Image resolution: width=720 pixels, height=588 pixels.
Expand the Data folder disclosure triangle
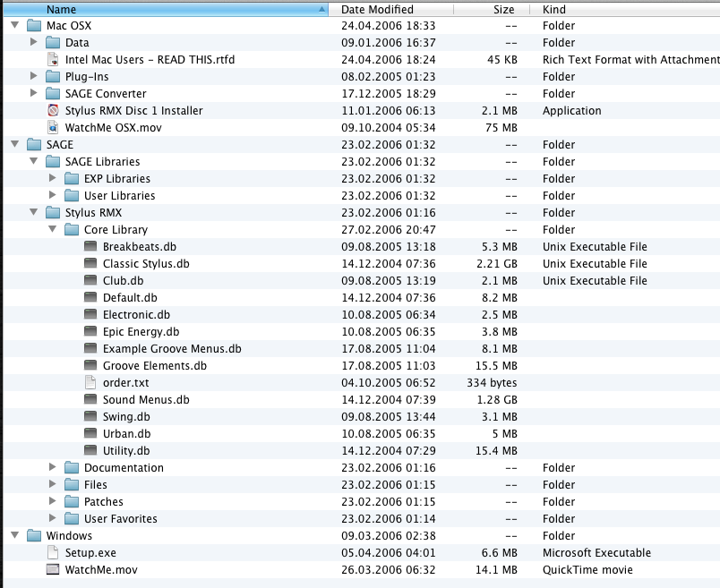[x=33, y=43]
